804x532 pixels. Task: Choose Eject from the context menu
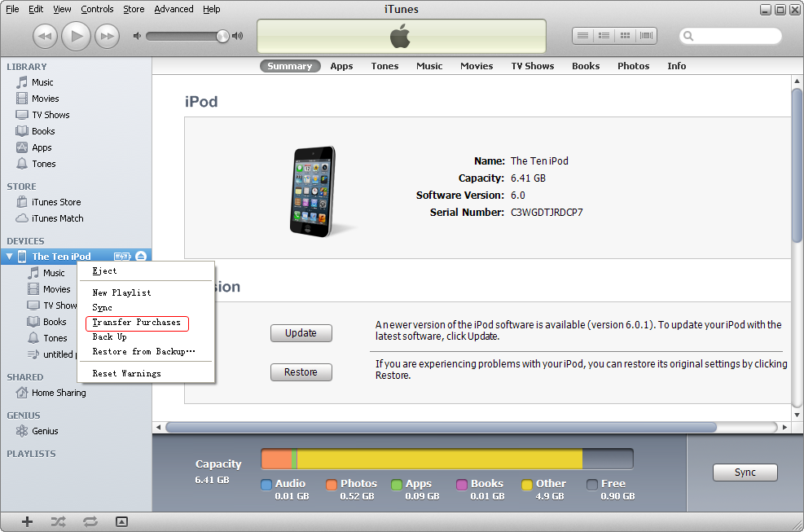[x=146, y=270]
